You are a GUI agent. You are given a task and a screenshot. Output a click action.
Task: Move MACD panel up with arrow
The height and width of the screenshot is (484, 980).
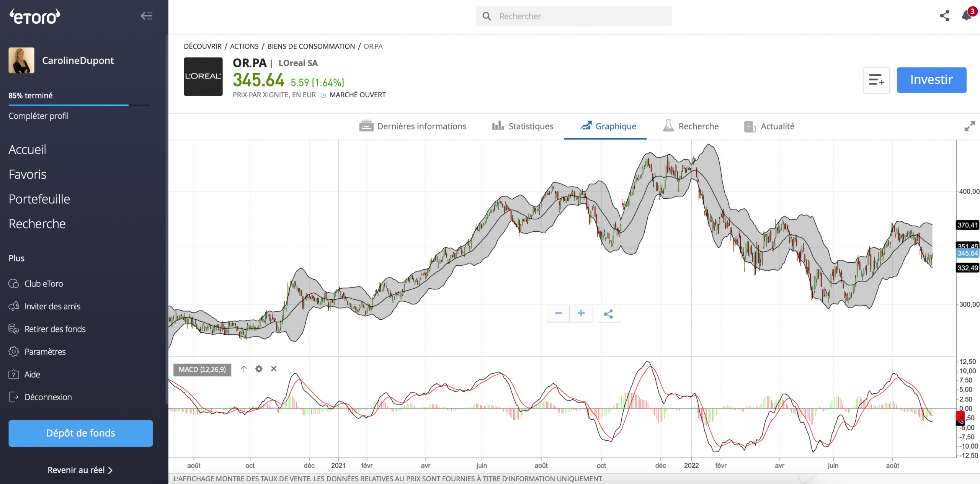(x=244, y=369)
